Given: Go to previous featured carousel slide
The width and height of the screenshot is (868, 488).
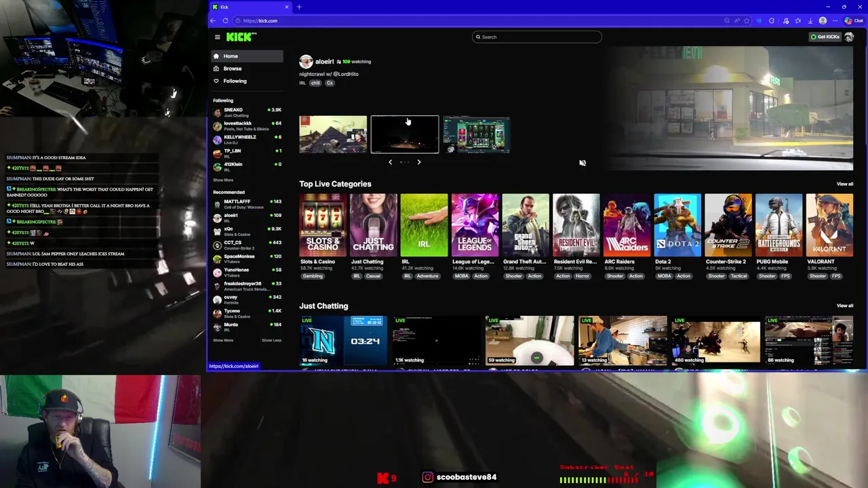Looking at the screenshot, I should click(x=390, y=162).
